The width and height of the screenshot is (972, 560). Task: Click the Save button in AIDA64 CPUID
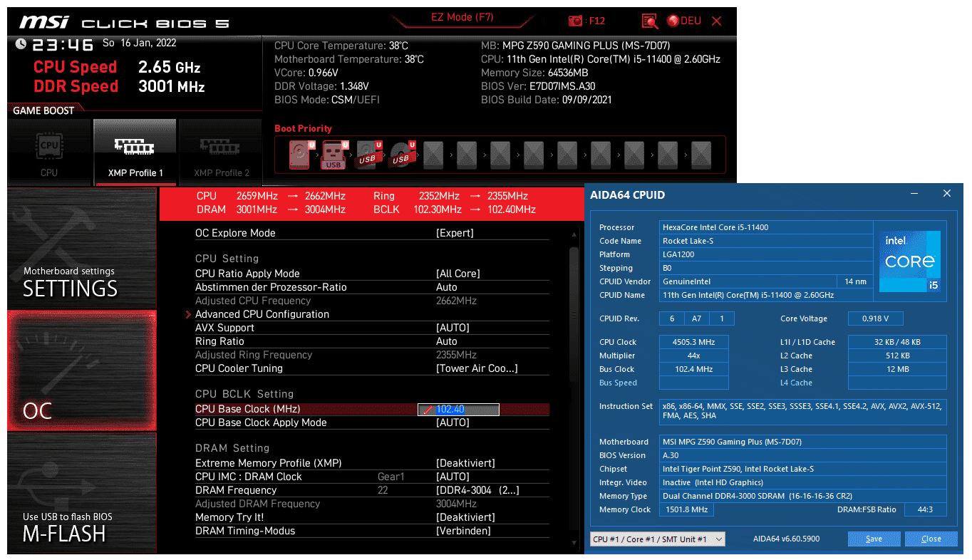(x=874, y=539)
